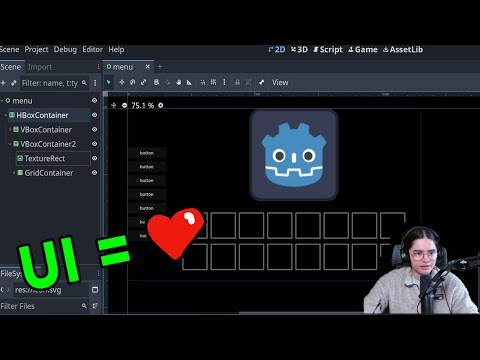This screenshot has width=480, height=360.
Task: Open scene tree extra options dots
Action: (95, 83)
